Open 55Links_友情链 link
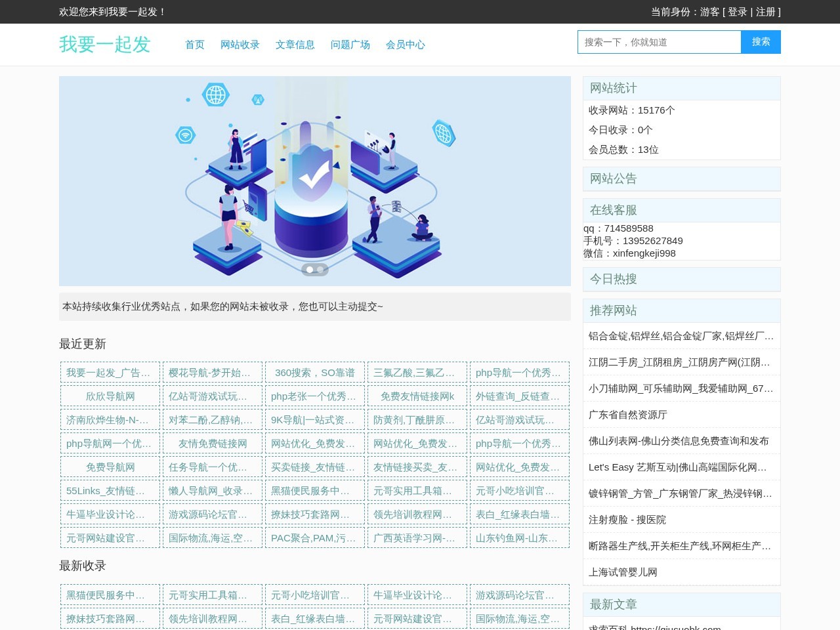Image resolution: width=840 pixels, height=630 pixels. [x=110, y=491]
